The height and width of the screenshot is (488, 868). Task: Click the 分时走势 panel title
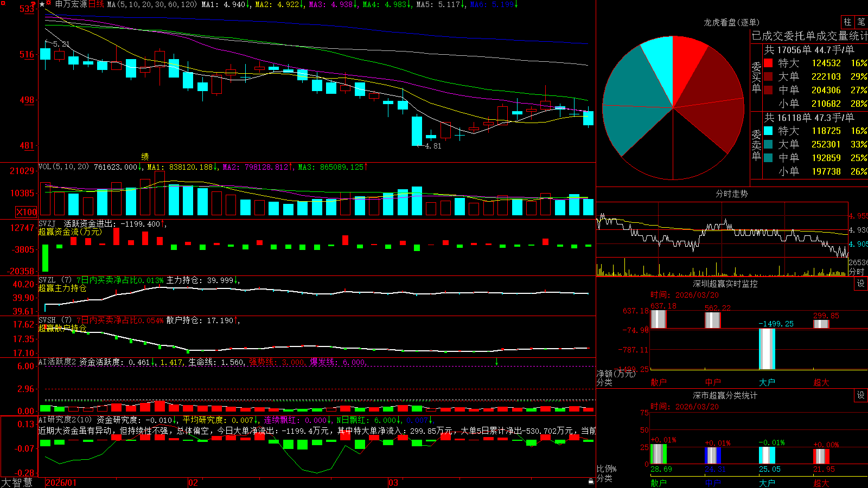(x=731, y=194)
